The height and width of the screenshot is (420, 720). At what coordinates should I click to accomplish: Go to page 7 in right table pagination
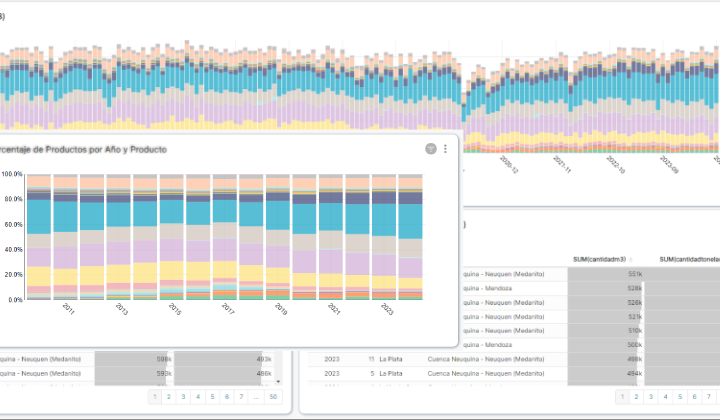[709, 397]
